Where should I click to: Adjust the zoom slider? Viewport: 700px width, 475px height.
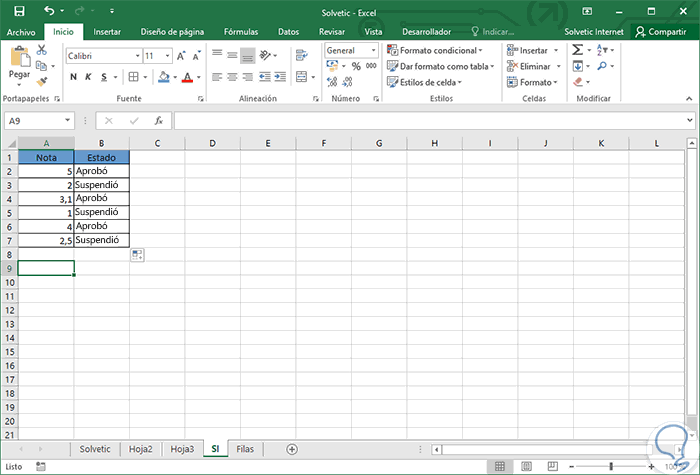pyautogui.click(x=611, y=467)
